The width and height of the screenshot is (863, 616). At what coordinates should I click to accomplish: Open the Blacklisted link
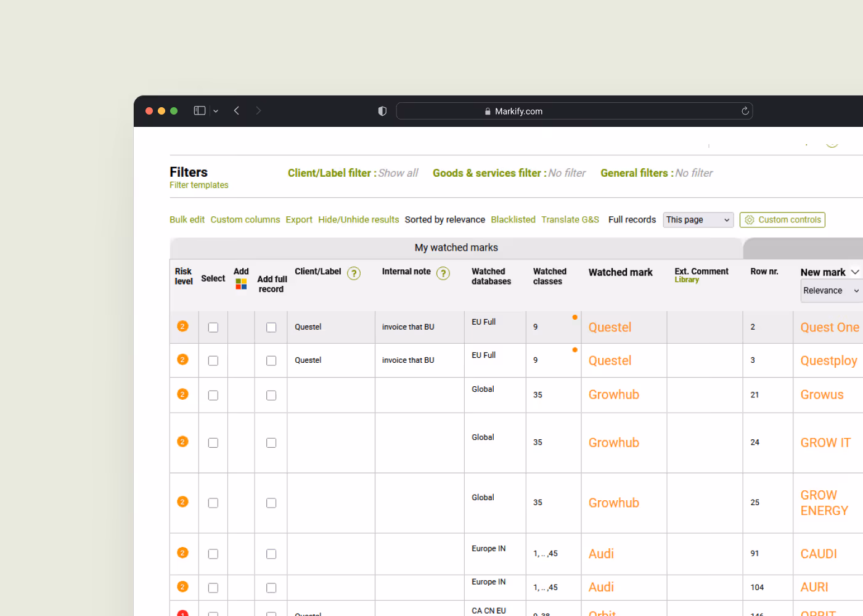[x=513, y=220]
